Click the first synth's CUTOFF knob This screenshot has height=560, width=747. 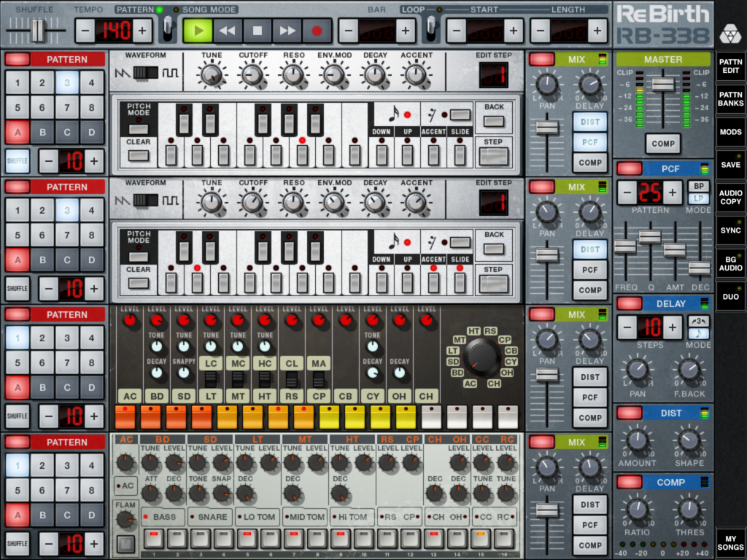tap(252, 75)
